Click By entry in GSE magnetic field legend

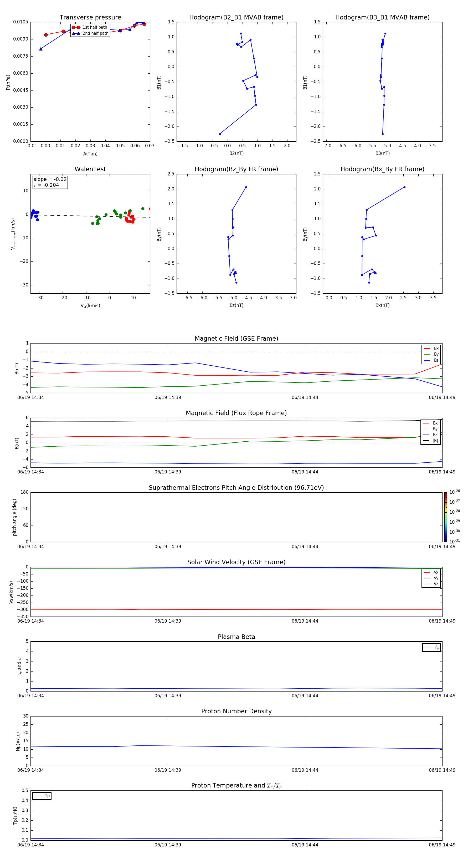pos(431,354)
